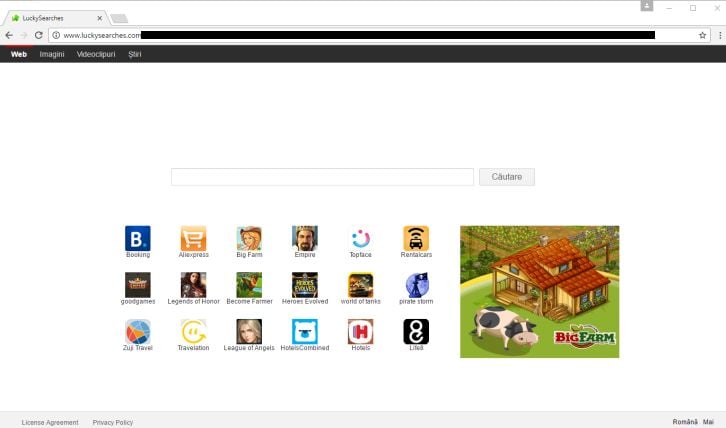The image size is (726, 428).
Task: Open the Heroes Evolved game icon
Action: pos(305,285)
